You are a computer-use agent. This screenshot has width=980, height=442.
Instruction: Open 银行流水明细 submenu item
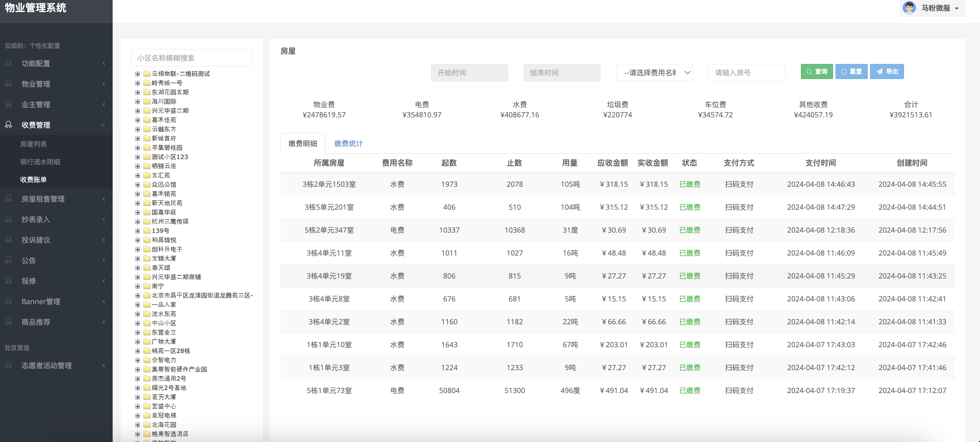(40, 162)
